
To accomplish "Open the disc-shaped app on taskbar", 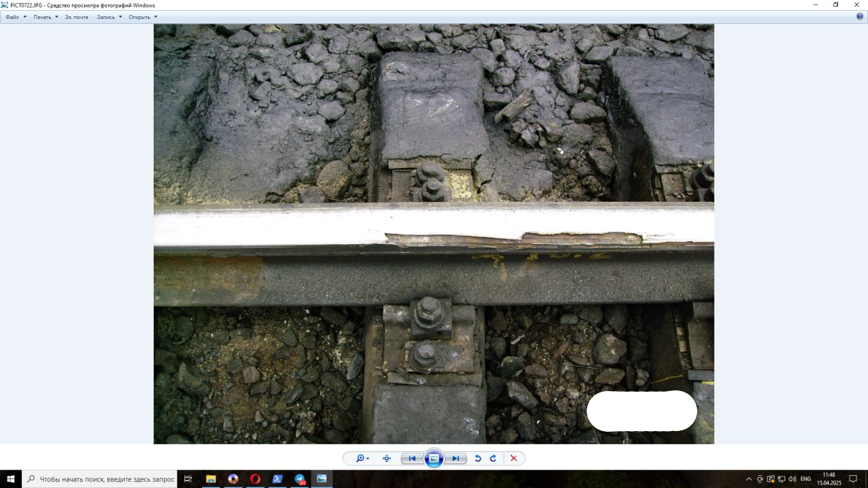I will click(233, 479).
